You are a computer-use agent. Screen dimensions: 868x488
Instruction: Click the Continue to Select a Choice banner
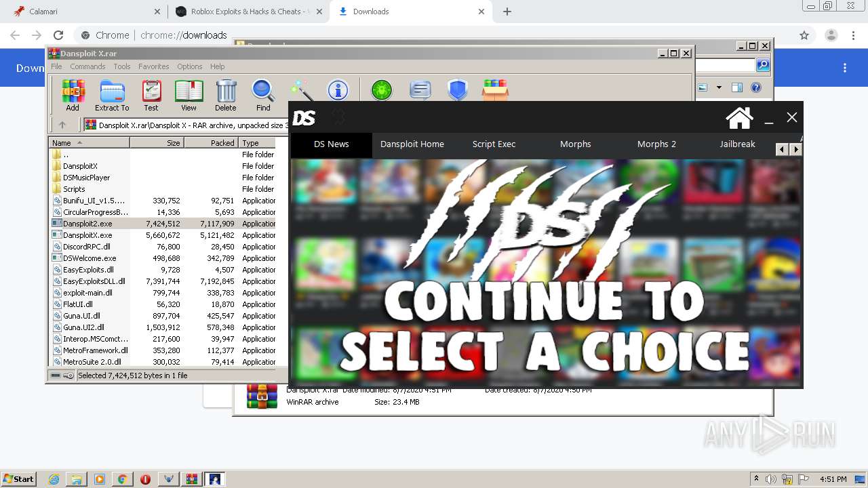tap(546, 272)
